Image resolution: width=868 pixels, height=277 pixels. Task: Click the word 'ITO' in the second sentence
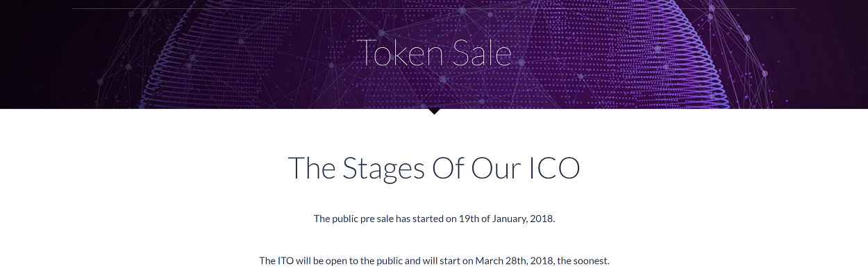(285, 261)
